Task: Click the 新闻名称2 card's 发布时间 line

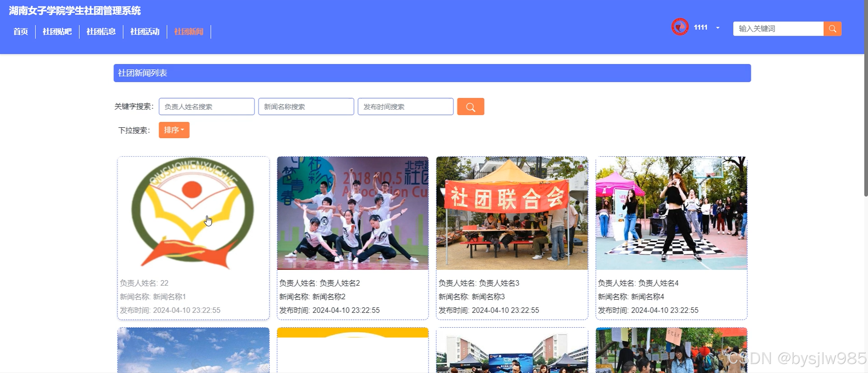Action: [329, 310]
